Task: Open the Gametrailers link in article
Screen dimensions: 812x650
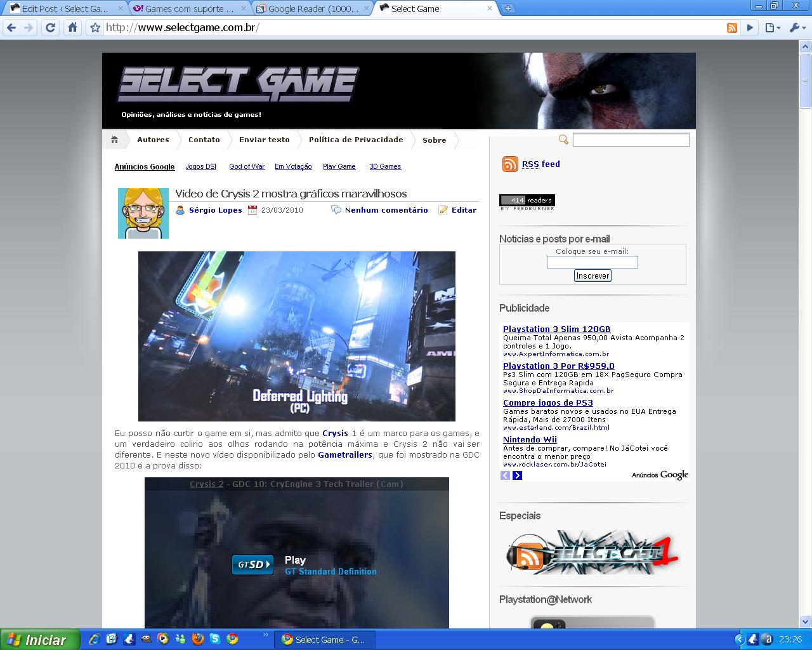Action: (345, 455)
